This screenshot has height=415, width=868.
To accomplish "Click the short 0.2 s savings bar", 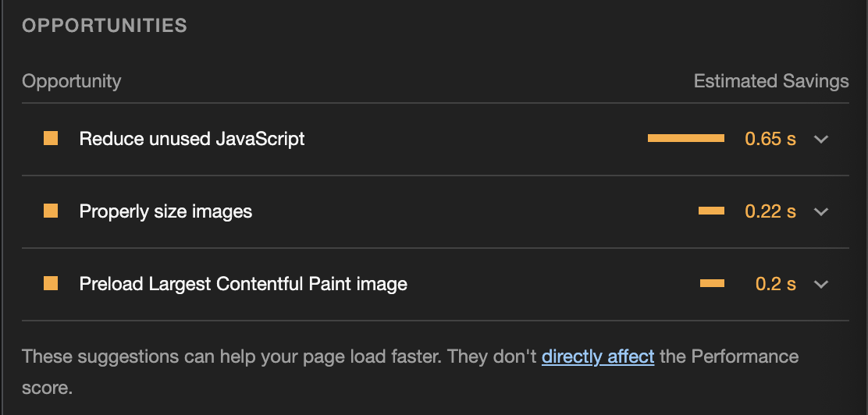I will click(x=712, y=284).
